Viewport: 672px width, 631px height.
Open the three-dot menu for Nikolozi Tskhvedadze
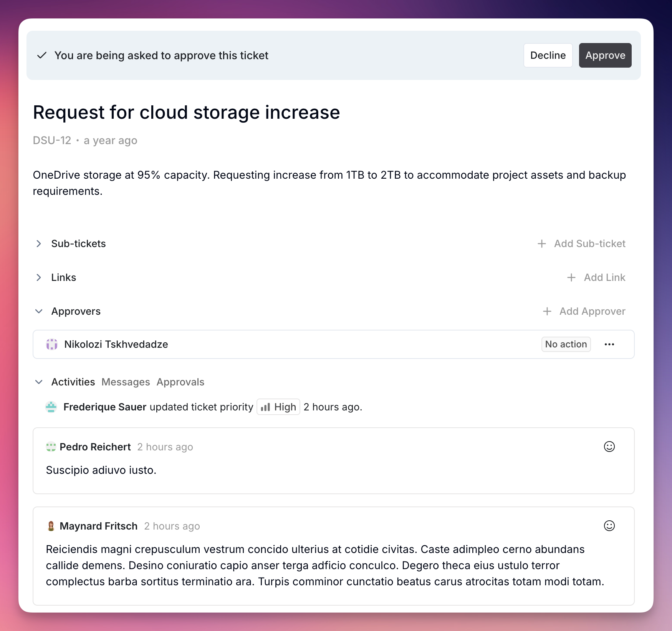click(x=609, y=344)
